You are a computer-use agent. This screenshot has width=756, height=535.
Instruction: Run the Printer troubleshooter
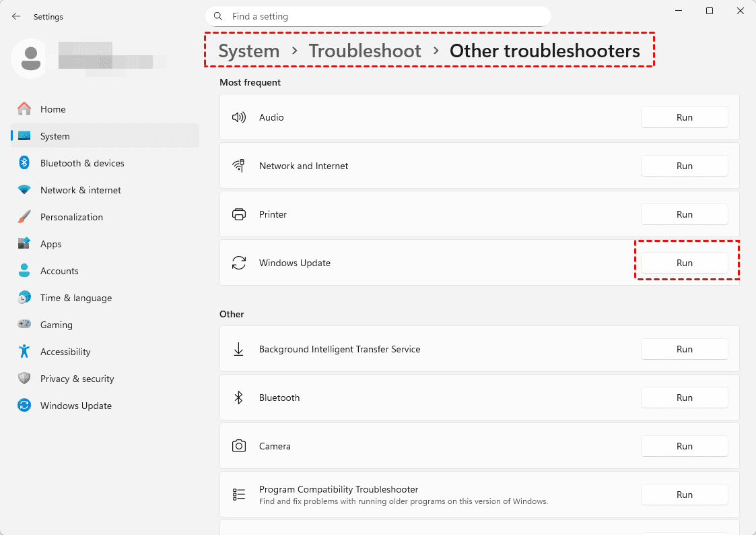point(684,214)
